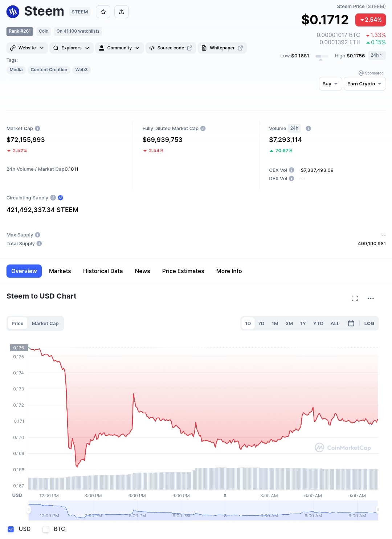The width and height of the screenshot is (392, 539).
Task: Click the Rank #261 badge
Action: click(20, 32)
